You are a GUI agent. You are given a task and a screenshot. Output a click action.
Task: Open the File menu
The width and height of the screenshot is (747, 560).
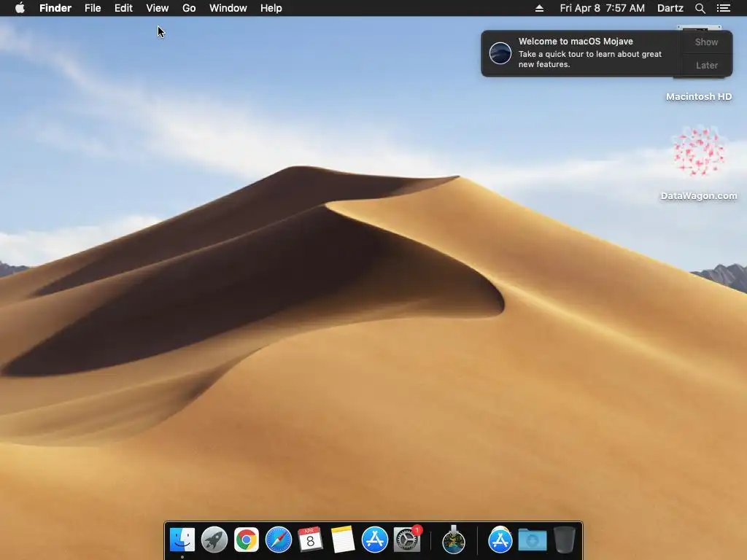pos(93,8)
